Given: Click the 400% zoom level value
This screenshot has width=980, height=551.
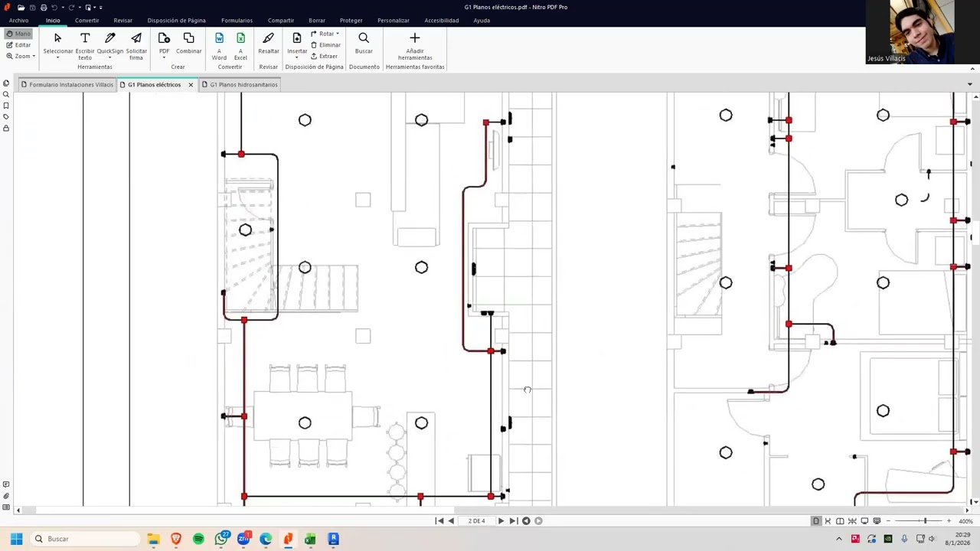Looking at the screenshot, I should [965, 521].
